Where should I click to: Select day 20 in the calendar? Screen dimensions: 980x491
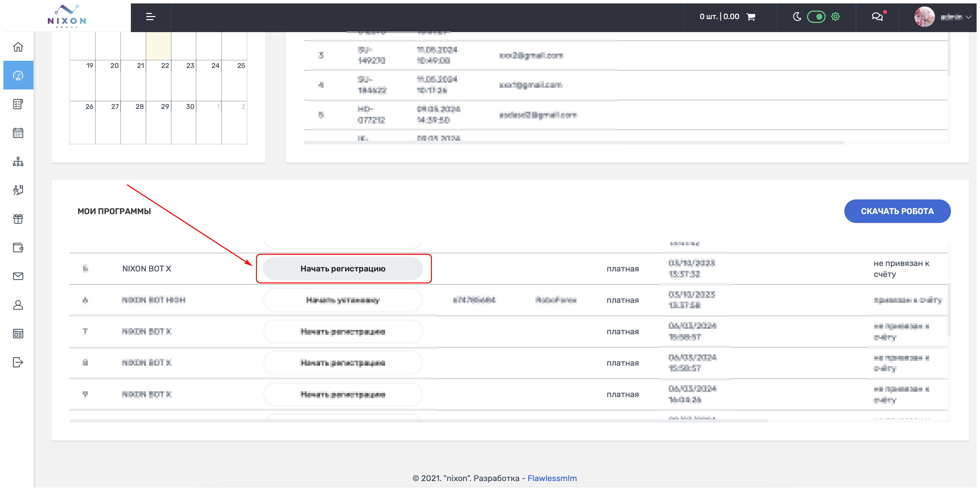tap(108, 81)
